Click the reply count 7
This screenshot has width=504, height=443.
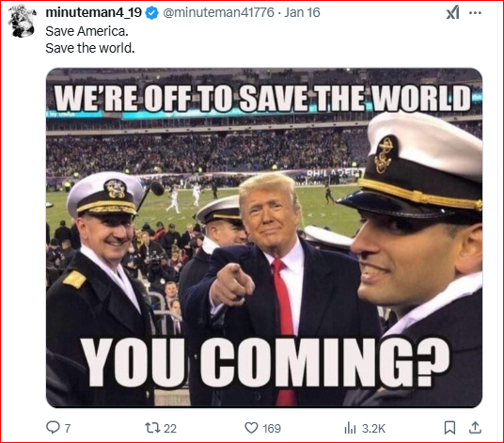(x=68, y=429)
